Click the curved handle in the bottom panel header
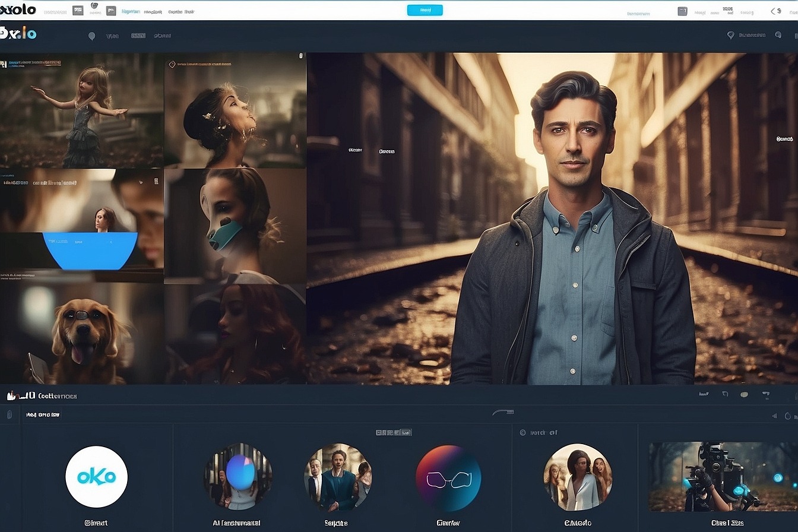This screenshot has height=532, width=798. 503,412
